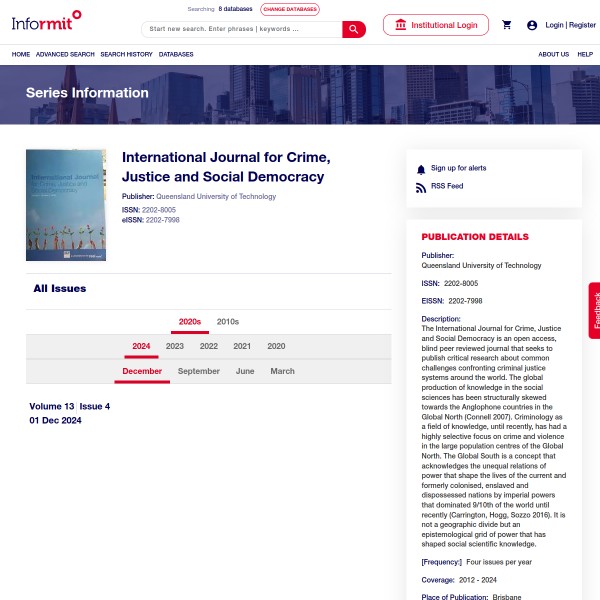Click the red search magnifier button
Image resolution: width=600 pixels, height=600 pixels.
click(354, 29)
